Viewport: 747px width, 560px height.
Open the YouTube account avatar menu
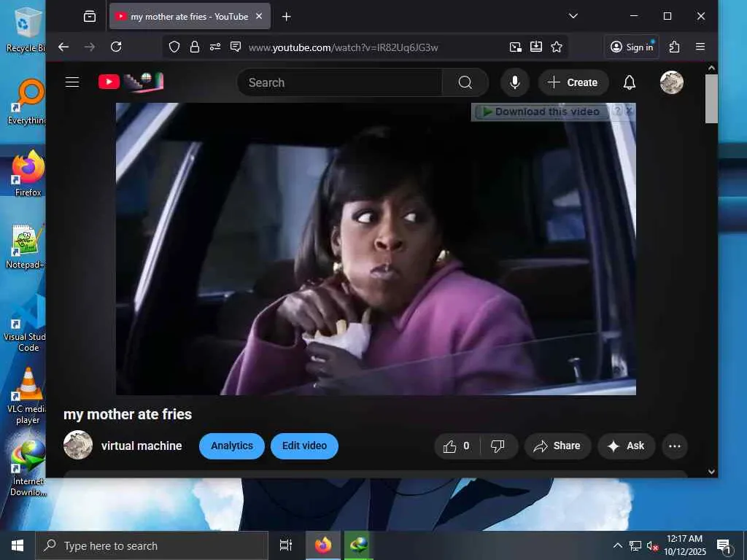pos(671,82)
